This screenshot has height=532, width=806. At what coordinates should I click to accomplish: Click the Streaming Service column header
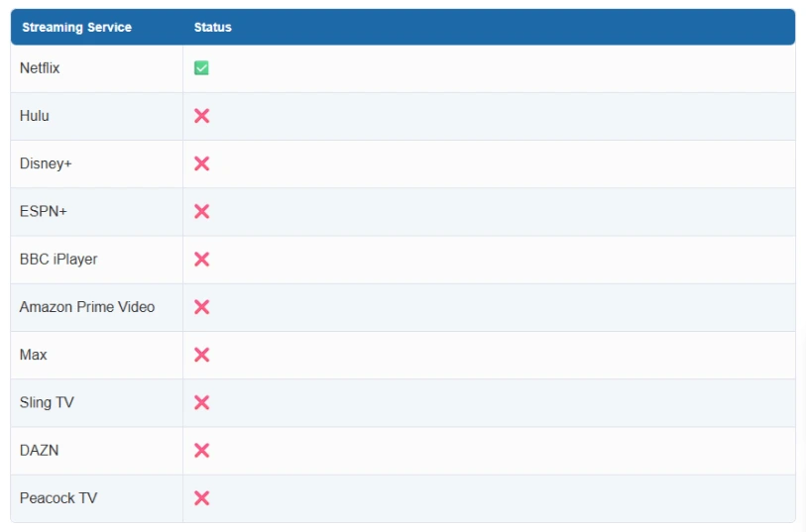coord(76,28)
